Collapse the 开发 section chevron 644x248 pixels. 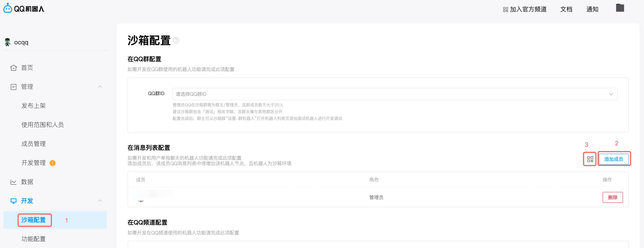point(100,201)
